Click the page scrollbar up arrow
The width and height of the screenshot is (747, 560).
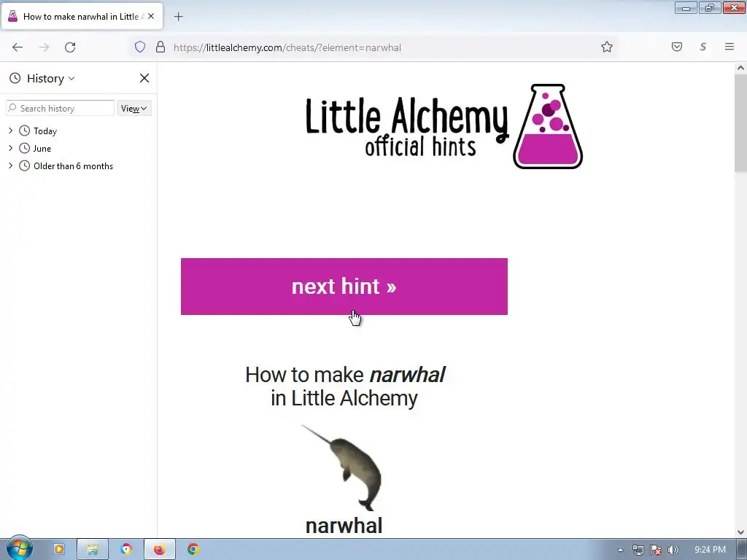(740, 68)
